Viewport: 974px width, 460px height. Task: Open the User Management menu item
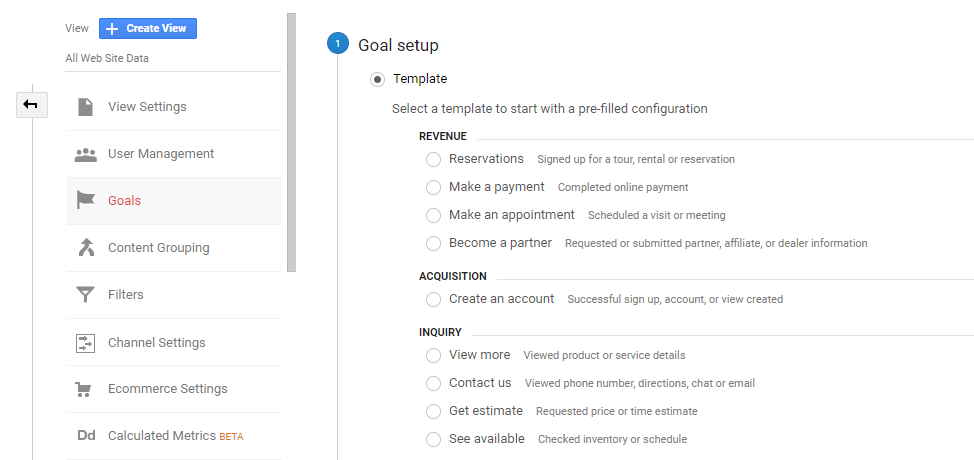click(161, 154)
